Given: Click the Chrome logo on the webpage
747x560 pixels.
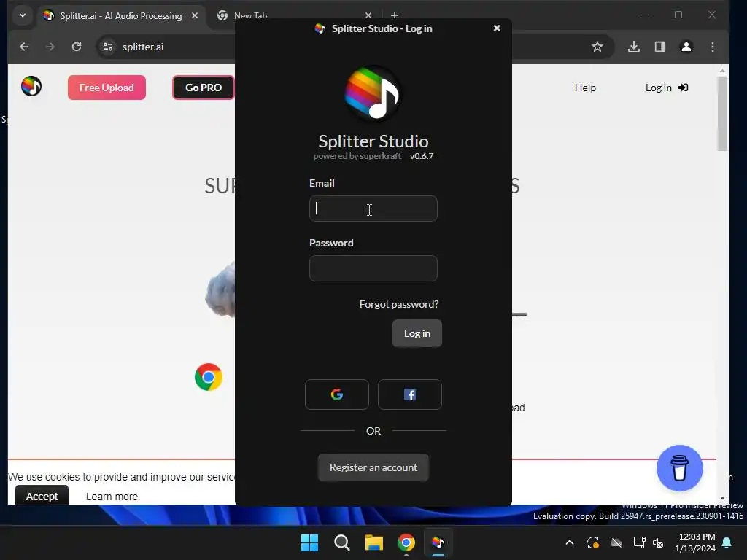Looking at the screenshot, I should (209, 377).
